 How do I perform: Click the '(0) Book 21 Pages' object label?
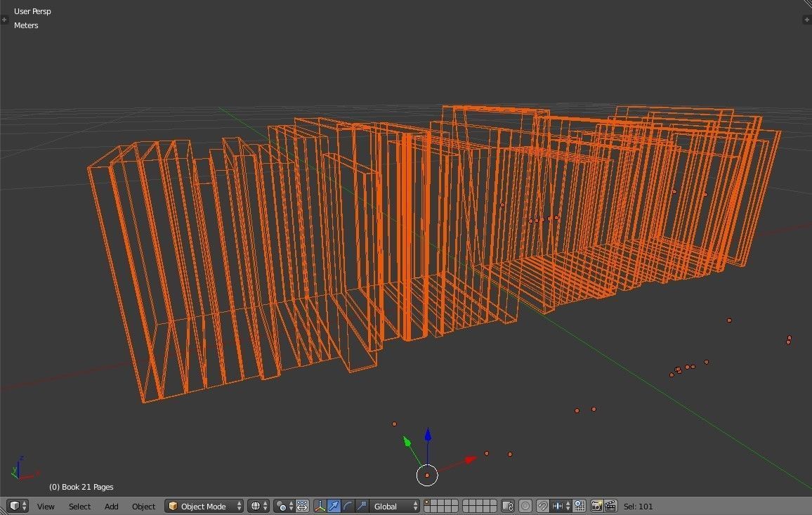81,486
